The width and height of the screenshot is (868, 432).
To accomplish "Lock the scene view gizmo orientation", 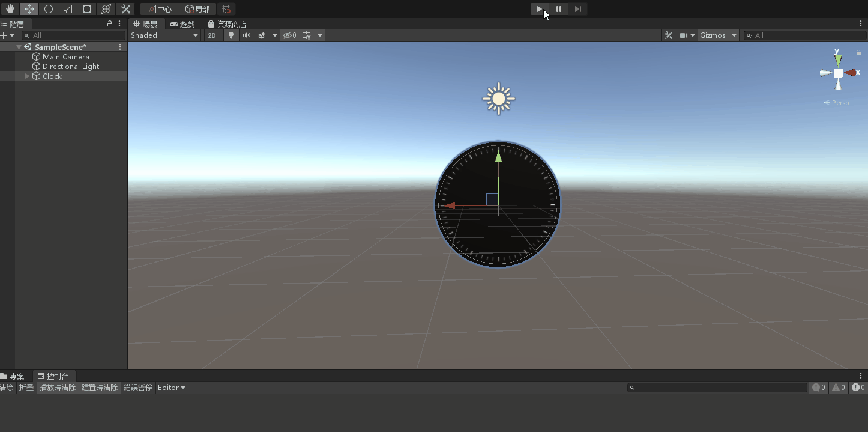I will [858, 53].
